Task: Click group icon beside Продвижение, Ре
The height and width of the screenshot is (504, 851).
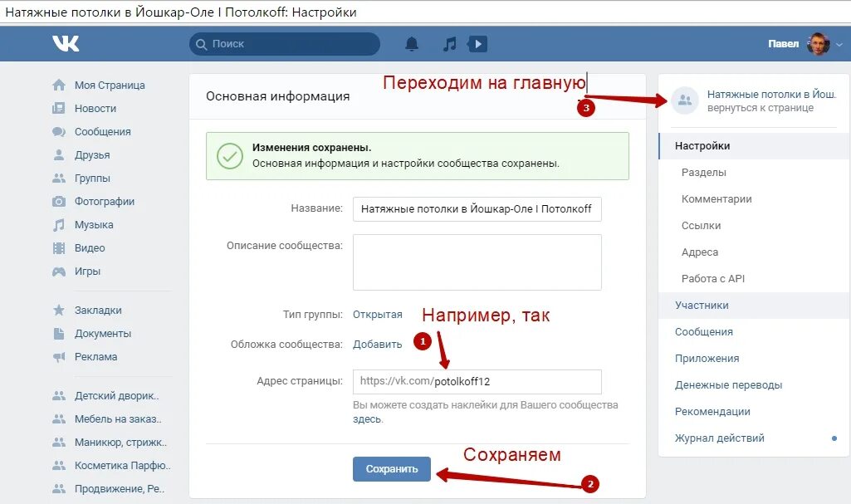Action: pos(59,489)
